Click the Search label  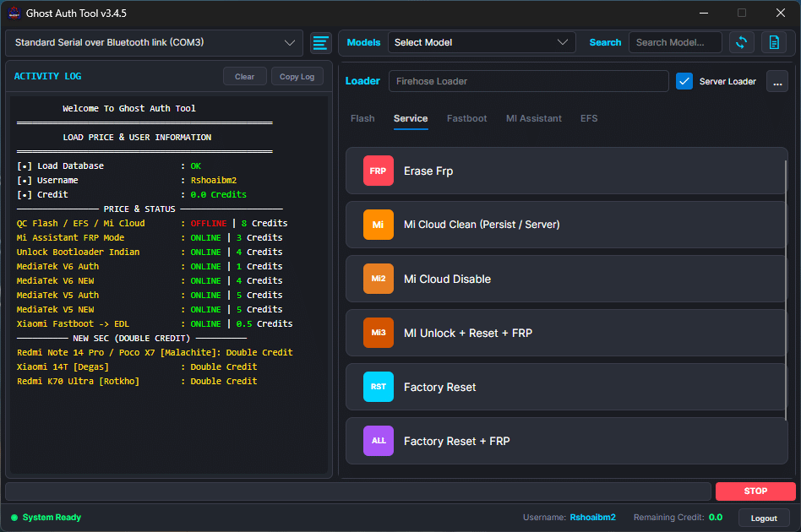click(605, 42)
